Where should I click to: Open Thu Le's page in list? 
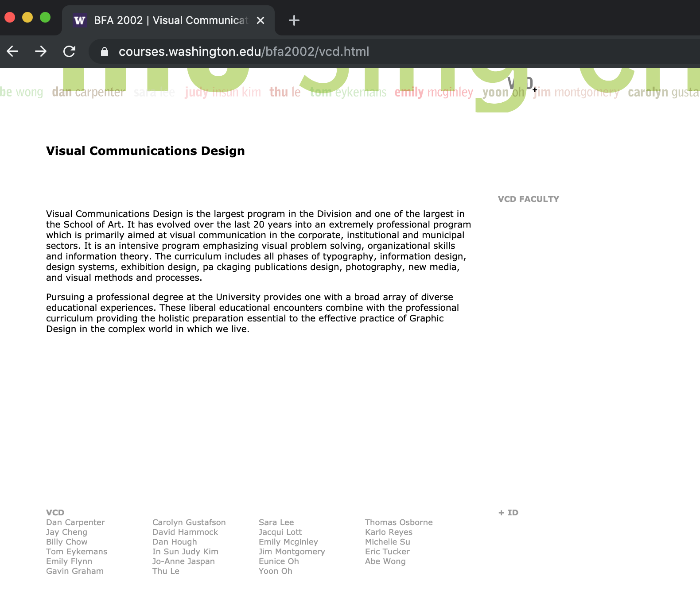[x=166, y=571]
